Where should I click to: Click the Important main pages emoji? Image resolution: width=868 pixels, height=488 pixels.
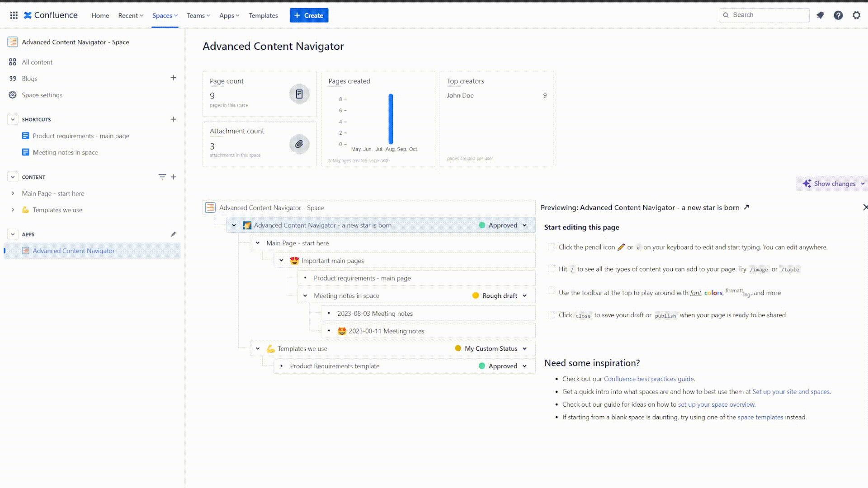(294, 261)
